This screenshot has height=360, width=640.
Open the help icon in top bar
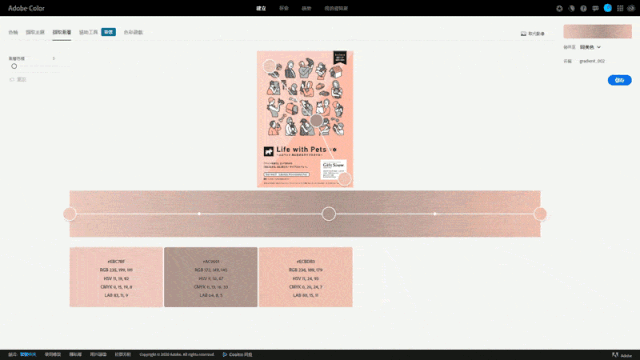[583, 8]
